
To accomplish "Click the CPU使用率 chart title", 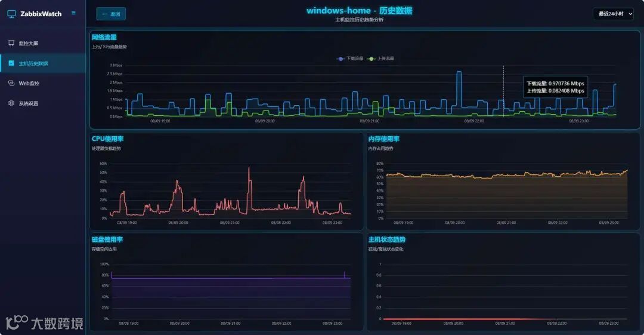I will pyautogui.click(x=107, y=139).
